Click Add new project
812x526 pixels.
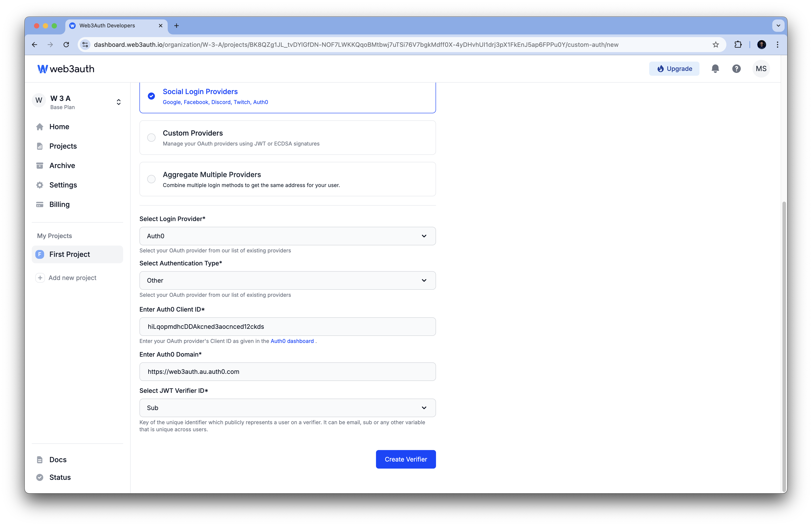coord(72,278)
